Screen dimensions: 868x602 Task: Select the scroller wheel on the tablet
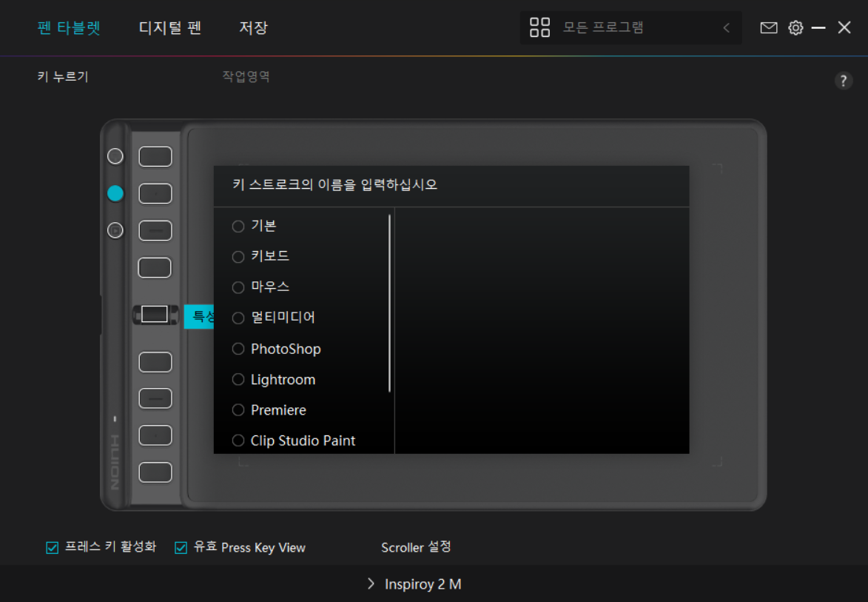click(x=155, y=315)
